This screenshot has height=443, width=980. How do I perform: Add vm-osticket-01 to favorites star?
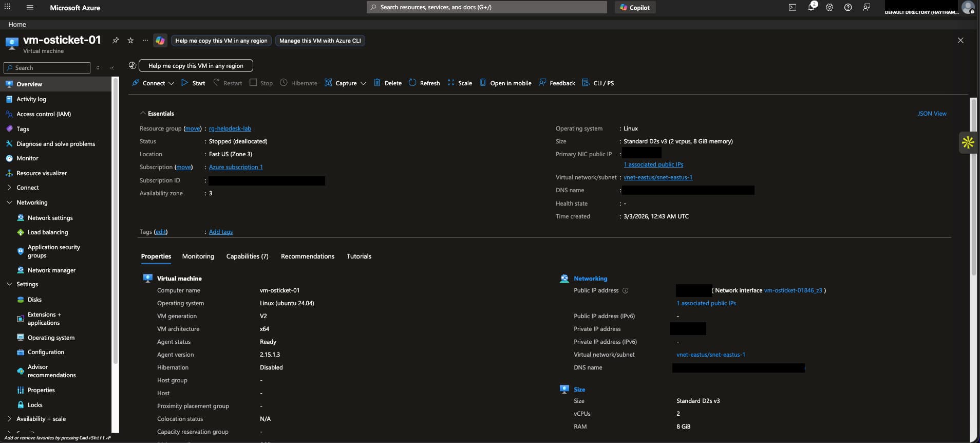coord(130,40)
